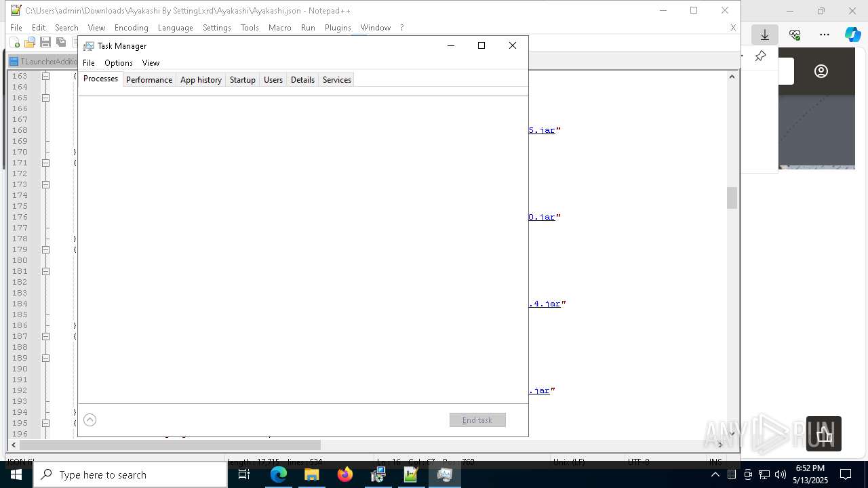Launch Firefox from the taskbar

(x=345, y=474)
